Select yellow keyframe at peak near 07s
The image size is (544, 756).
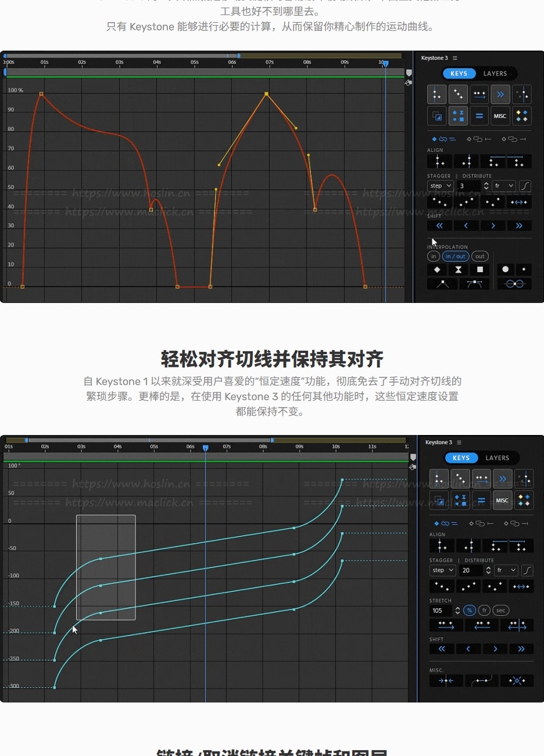266,94
